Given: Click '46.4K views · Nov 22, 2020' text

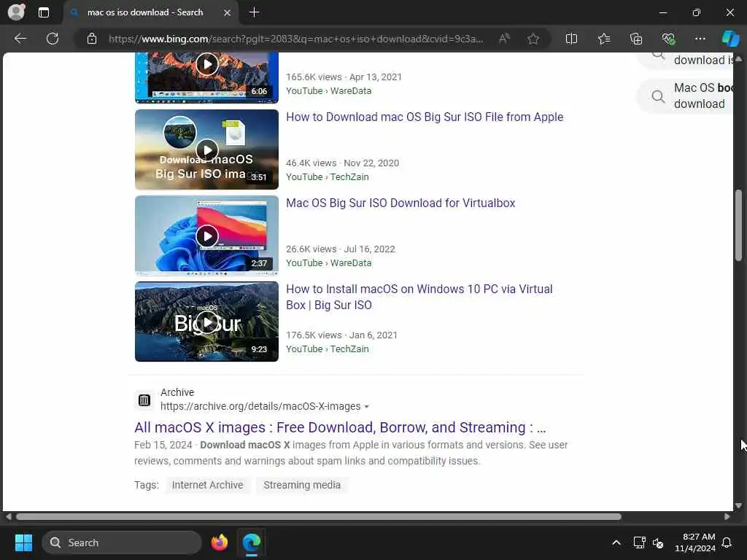Looking at the screenshot, I should click(x=343, y=163).
